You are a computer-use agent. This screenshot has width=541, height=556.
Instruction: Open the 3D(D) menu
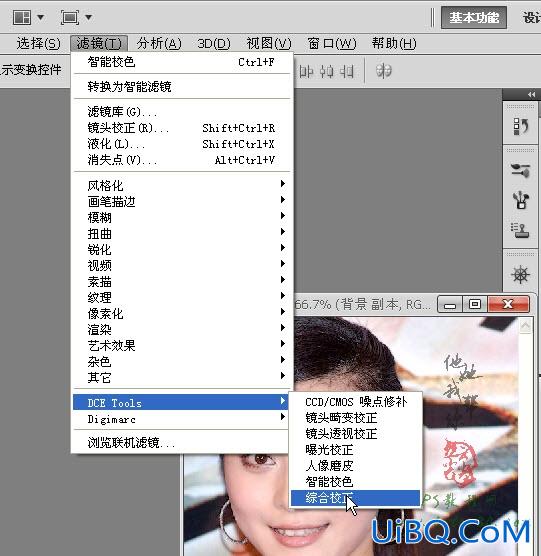(x=214, y=44)
